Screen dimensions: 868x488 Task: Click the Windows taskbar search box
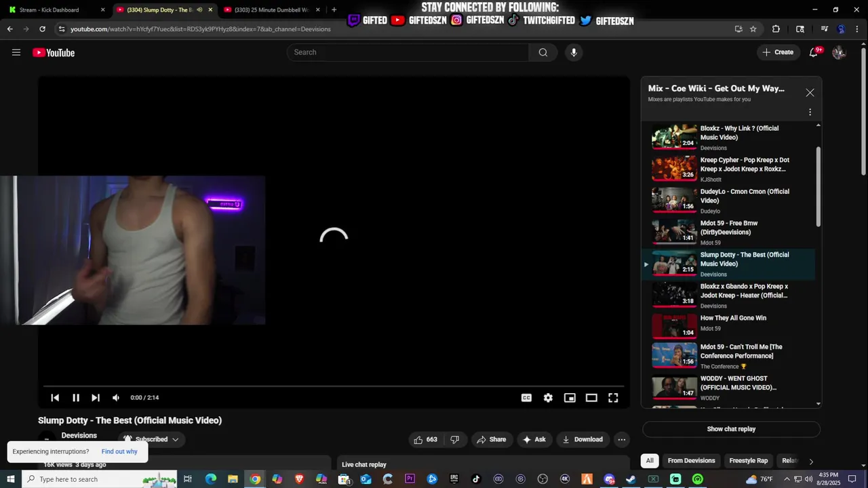click(99, 479)
